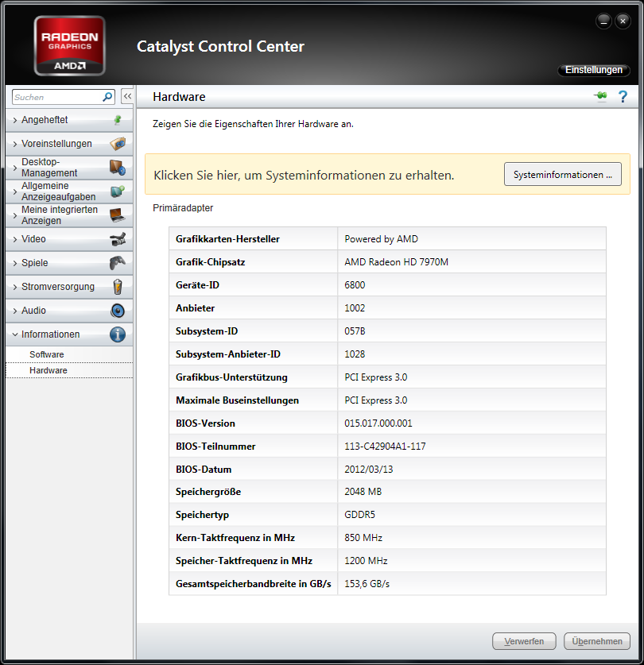The height and width of the screenshot is (665, 644).
Task: Click the BIOS-Datum value '2012/03/13'
Action: [368, 470]
